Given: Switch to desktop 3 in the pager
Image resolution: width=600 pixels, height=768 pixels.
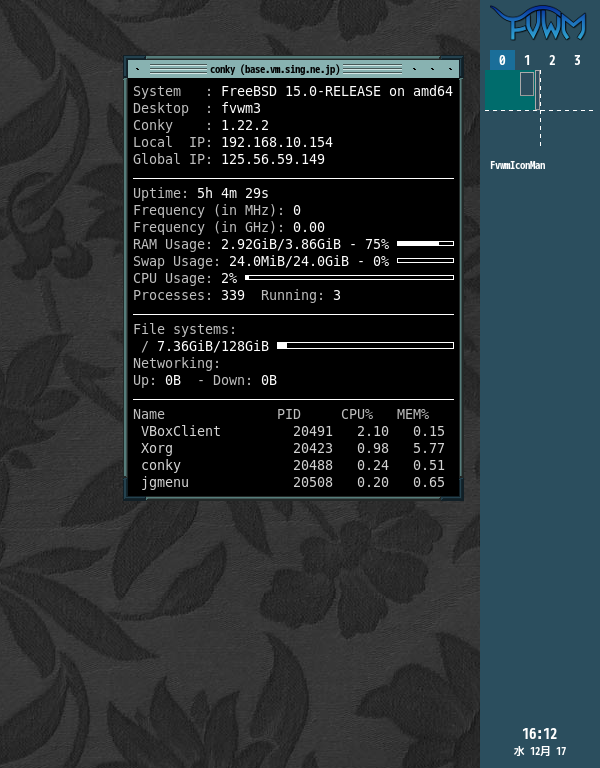Looking at the screenshot, I should coord(577,60).
